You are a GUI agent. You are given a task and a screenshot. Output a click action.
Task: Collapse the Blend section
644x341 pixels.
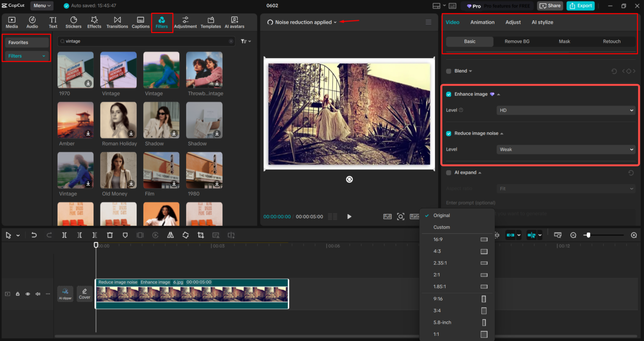pyautogui.click(x=470, y=71)
